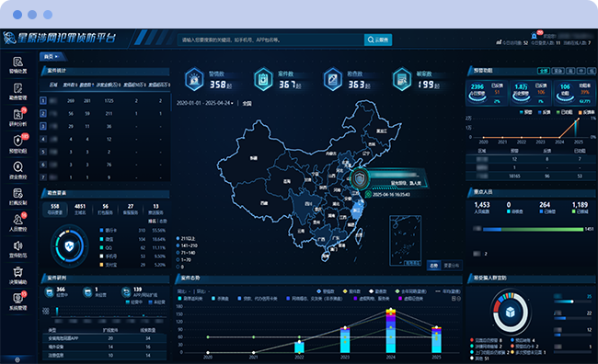Open the 警情处置 sidebar icon

tap(17, 62)
